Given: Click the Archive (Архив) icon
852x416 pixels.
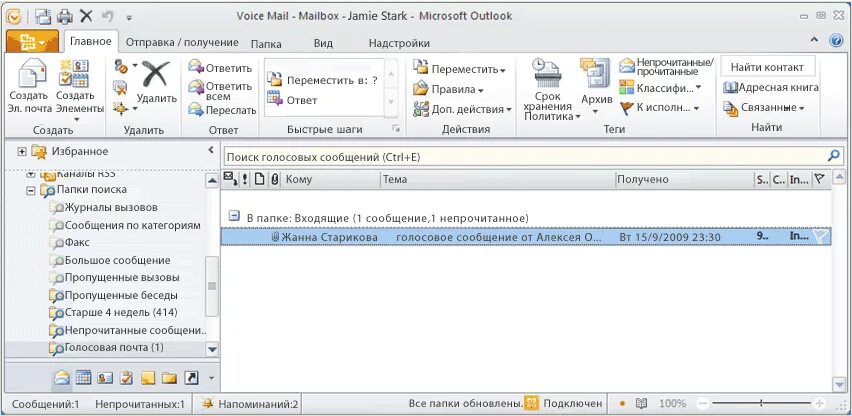Looking at the screenshot, I should (596, 73).
